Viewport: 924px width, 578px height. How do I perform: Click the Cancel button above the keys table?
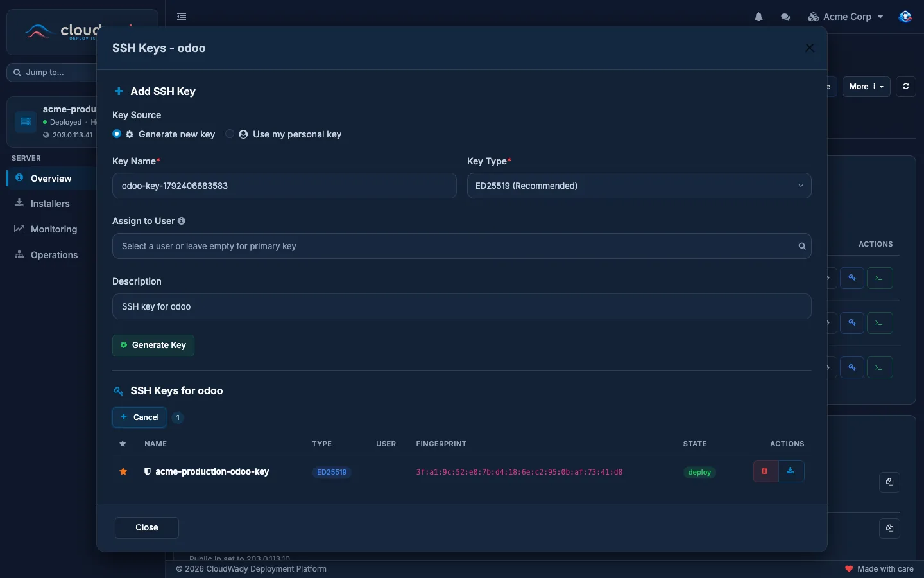(139, 417)
